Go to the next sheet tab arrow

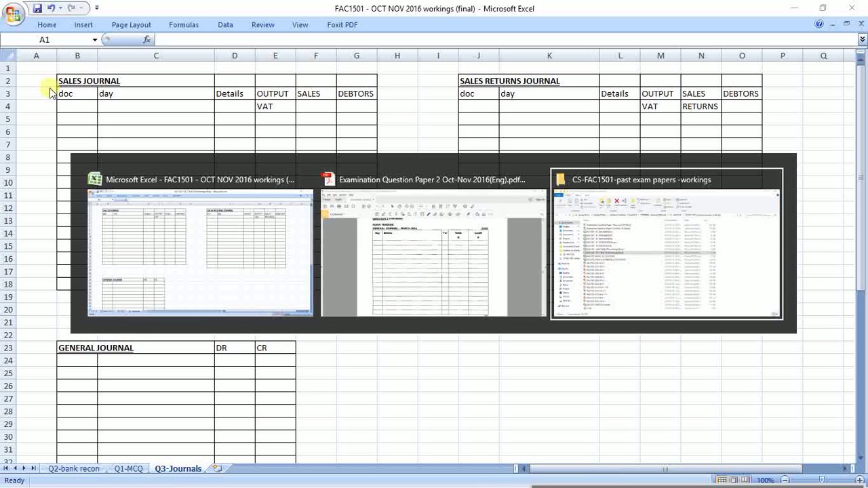24,468
